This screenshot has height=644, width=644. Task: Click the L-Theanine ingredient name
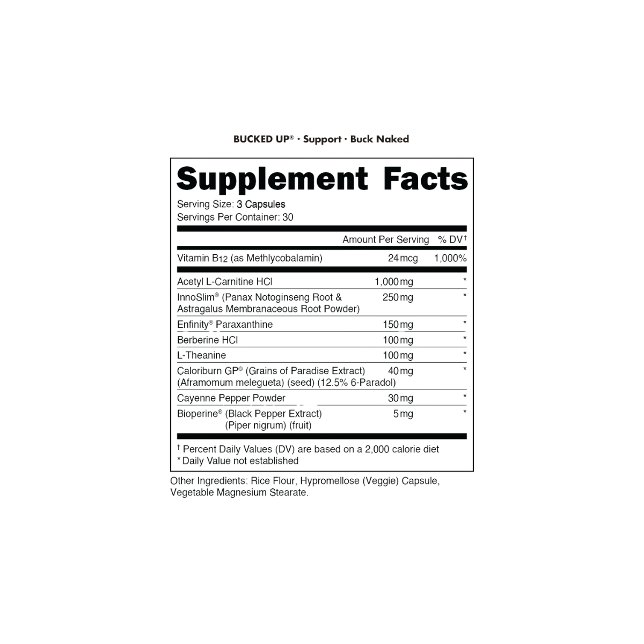[x=201, y=355]
